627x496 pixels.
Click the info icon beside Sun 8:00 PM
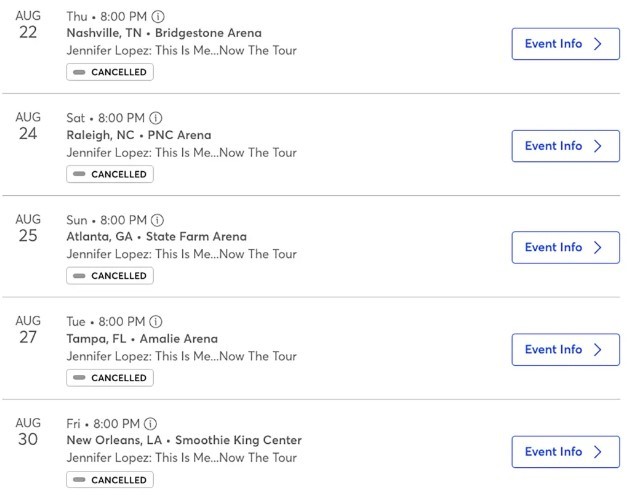tap(158, 220)
